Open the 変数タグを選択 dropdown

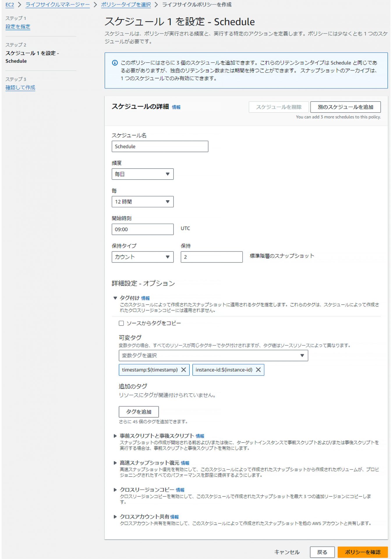point(213,355)
